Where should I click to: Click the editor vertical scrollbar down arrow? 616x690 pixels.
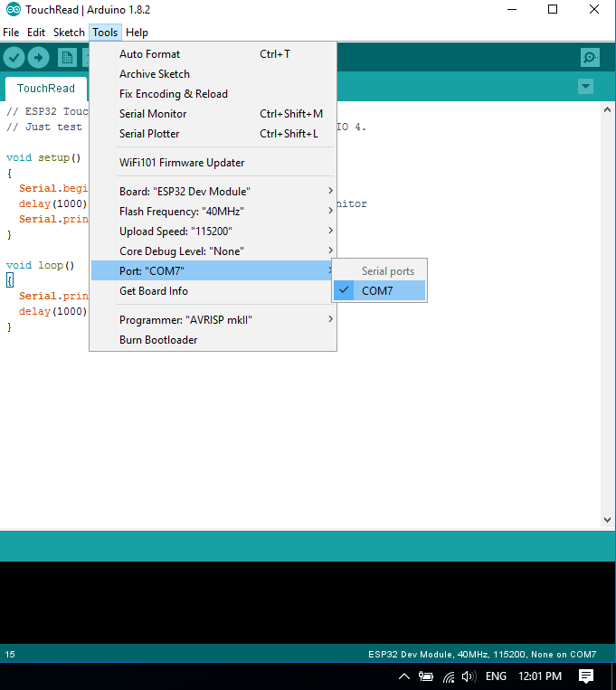tap(608, 520)
